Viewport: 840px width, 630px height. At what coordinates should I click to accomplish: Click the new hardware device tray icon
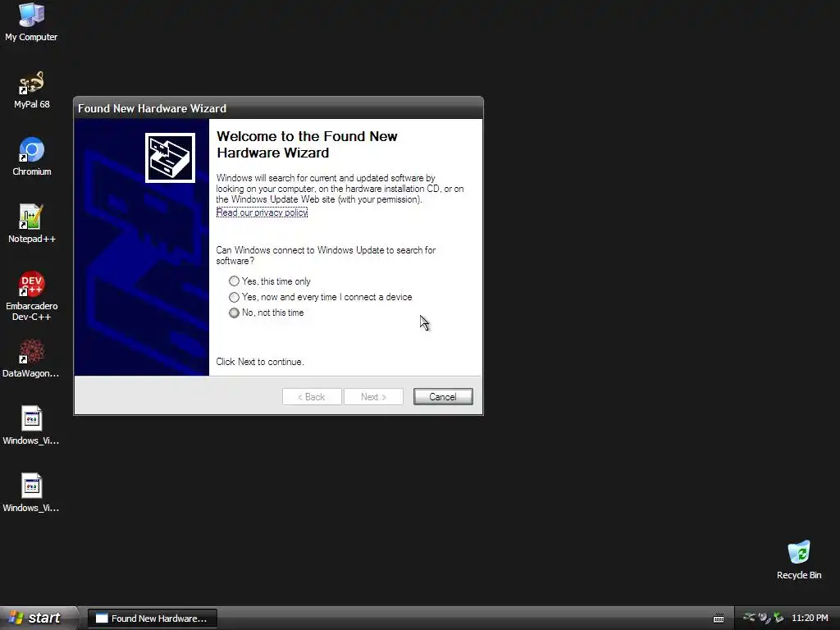tap(765, 618)
